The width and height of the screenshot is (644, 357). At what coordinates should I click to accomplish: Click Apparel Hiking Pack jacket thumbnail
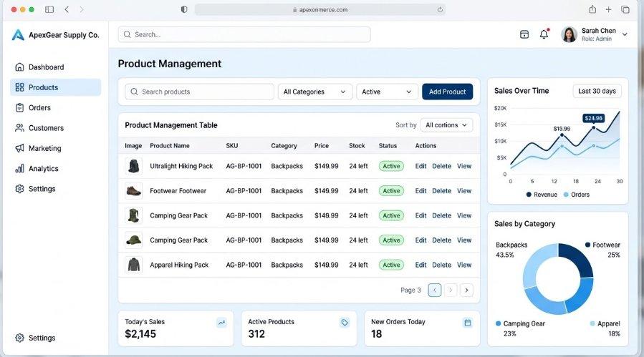click(x=133, y=265)
